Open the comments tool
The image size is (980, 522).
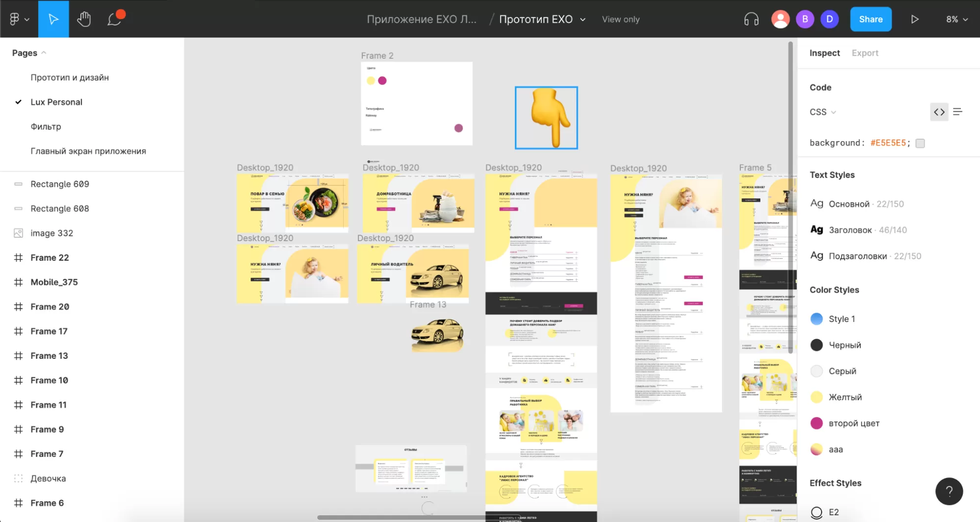(115, 19)
